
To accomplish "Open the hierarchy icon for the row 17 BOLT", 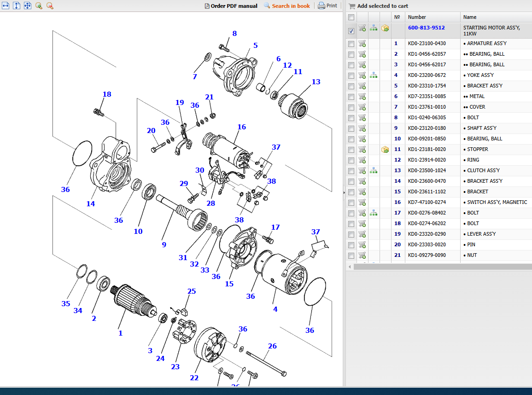I will pos(374,213).
